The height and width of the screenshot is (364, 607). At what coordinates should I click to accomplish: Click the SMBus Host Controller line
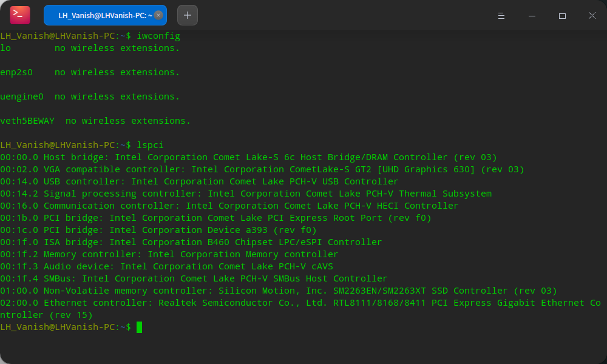pyautogui.click(x=194, y=278)
